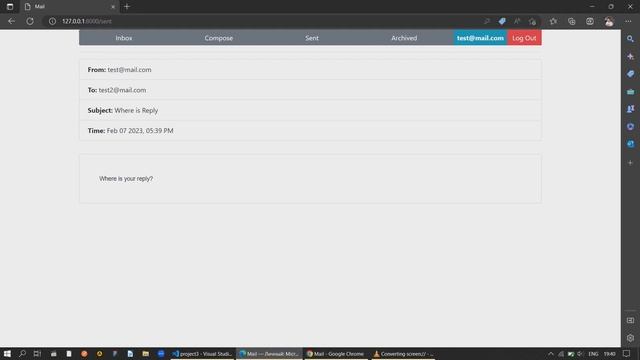Click the address bar URL 127.0.0.1:8000/sent

(x=87, y=21)
